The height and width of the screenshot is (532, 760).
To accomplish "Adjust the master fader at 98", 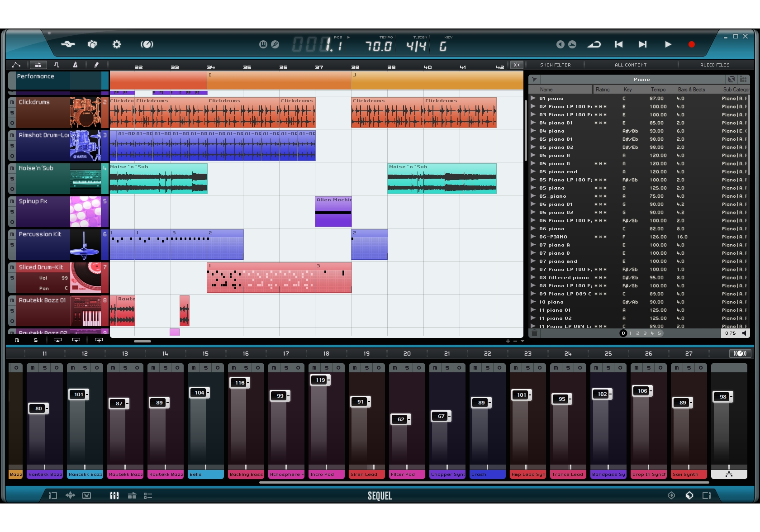I will pyautogui.click(x=723, y=397).
